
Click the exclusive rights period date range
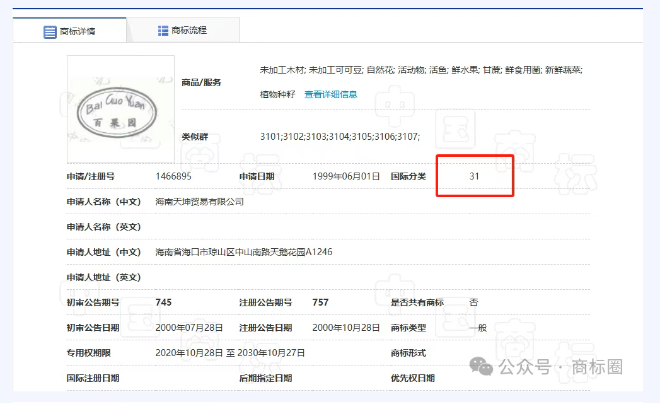pos(230,353)
